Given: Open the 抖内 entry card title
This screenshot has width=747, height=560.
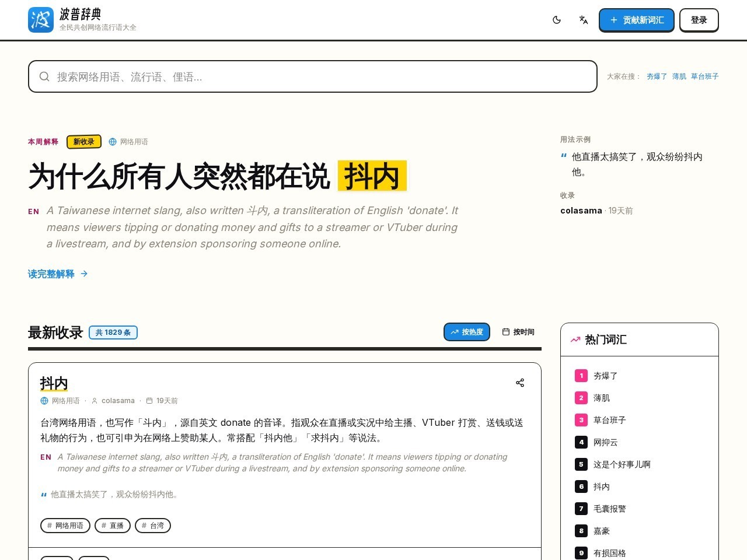Looking at the screenshot, I should click(x=54, y=383).
